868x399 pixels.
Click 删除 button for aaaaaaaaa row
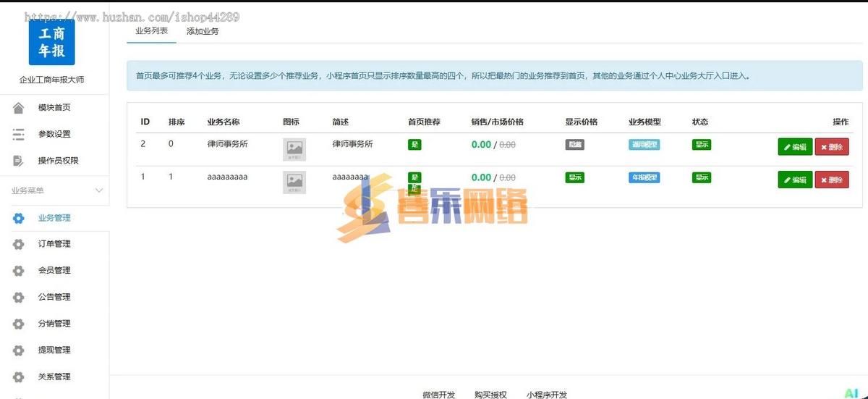[x=832, y=180]
